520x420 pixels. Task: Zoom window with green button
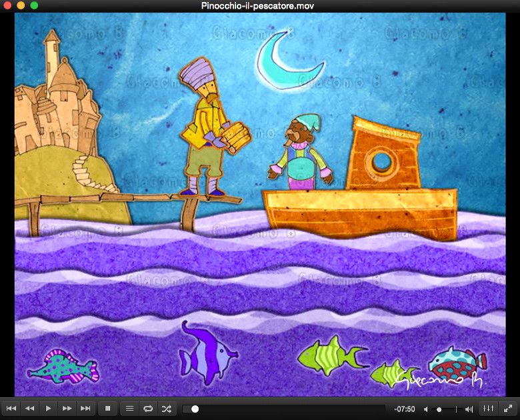tap(34, 5)
